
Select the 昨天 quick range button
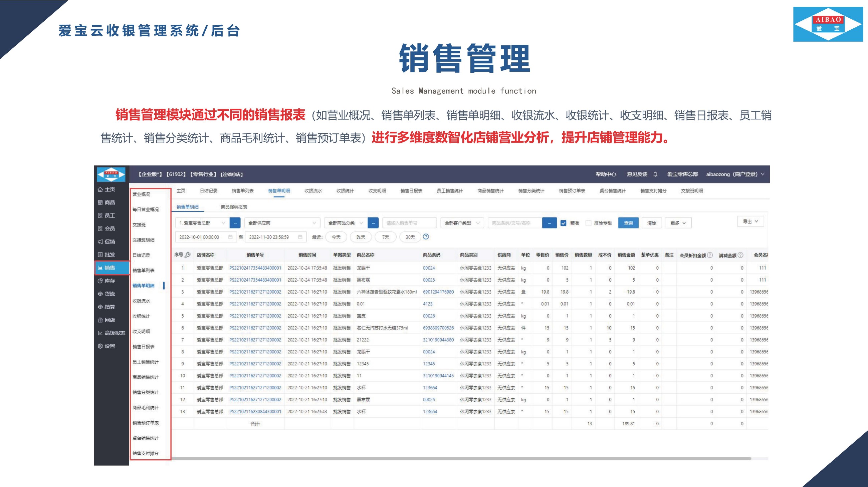click(361, 237)
